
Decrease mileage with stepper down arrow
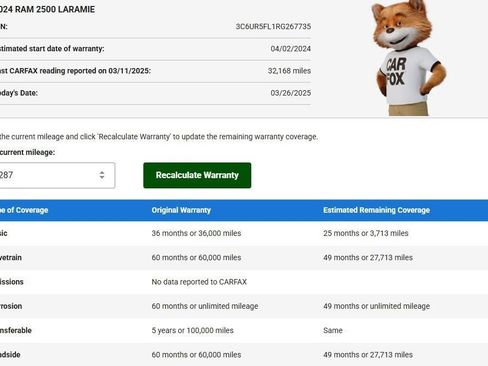(x=102, y=178)
